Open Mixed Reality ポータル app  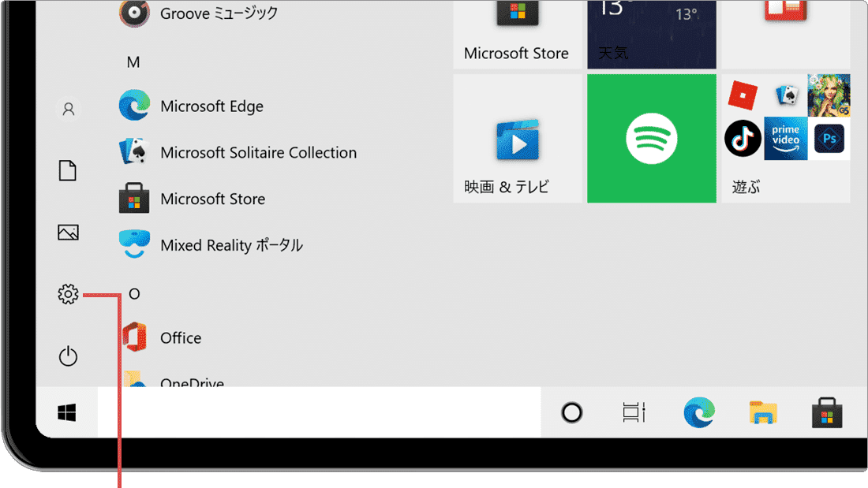(211, 245)
